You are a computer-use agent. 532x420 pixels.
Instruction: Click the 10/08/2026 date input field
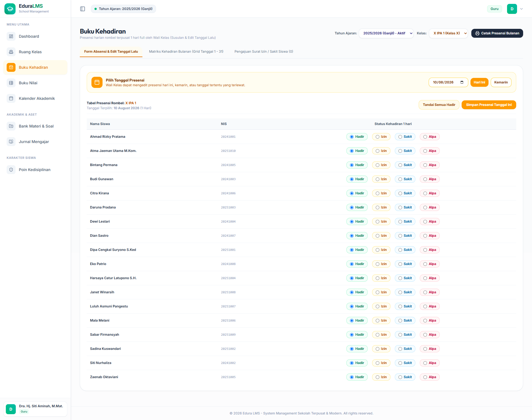[x=448, y=82]
